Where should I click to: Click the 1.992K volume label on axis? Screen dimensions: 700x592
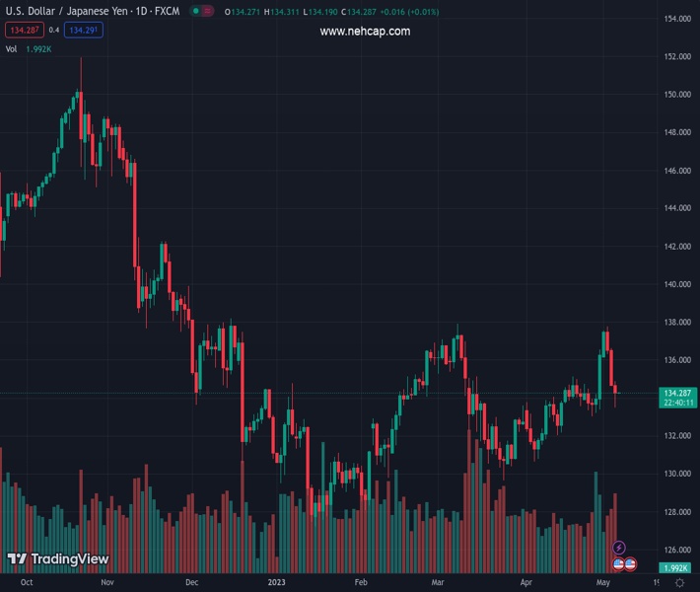click(x=678, y=567)
